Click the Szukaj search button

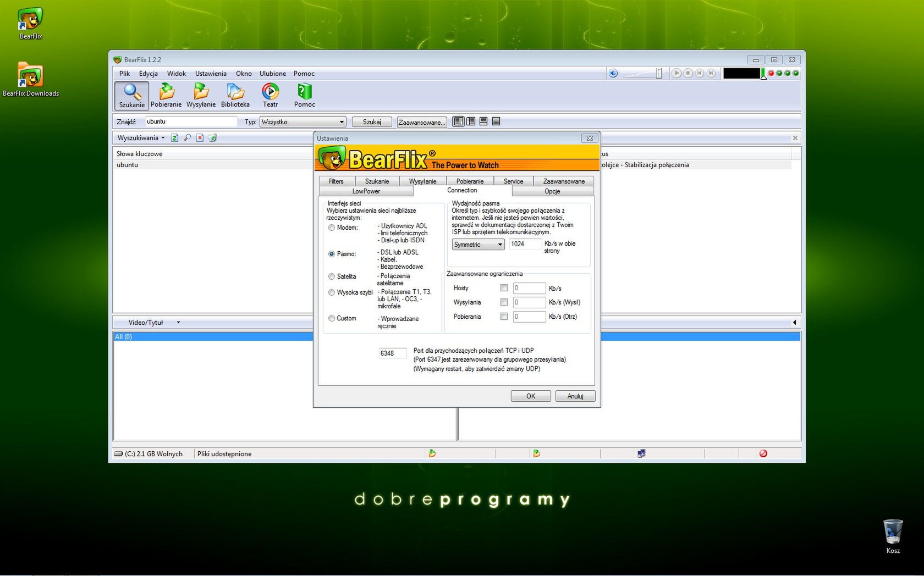(x=372, y=122)
